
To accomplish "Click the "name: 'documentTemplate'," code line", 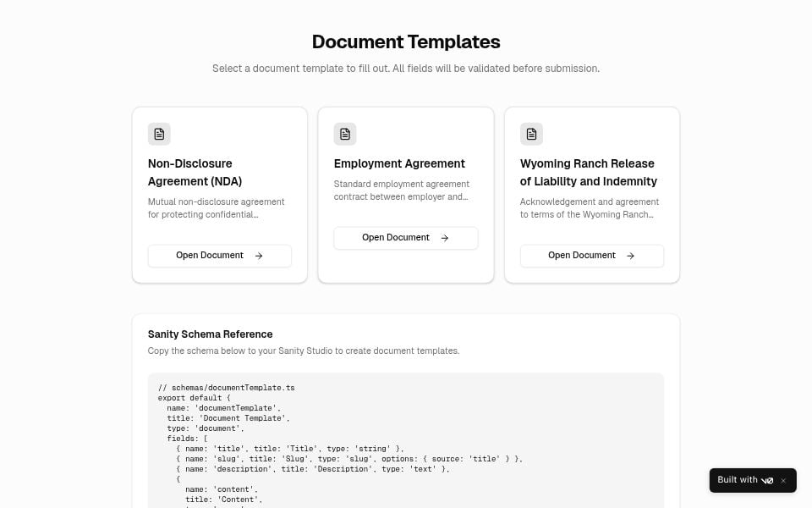I will (223, 408).
